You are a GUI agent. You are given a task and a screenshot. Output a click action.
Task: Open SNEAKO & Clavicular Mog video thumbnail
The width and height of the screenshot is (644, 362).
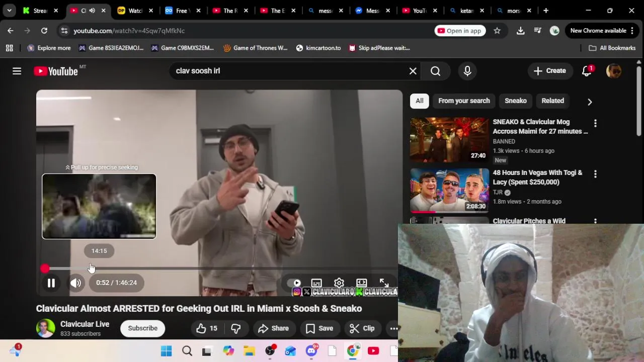(449, 140)
